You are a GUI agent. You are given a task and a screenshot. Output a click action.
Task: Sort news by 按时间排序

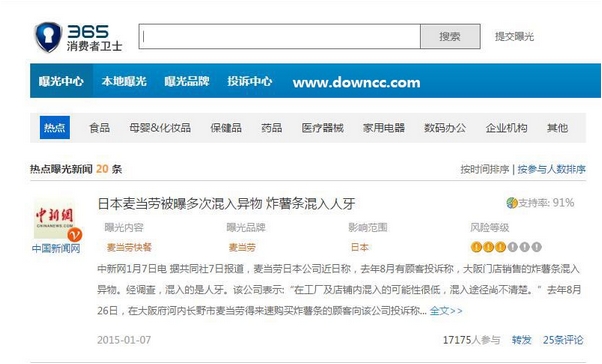pos(485,169)
